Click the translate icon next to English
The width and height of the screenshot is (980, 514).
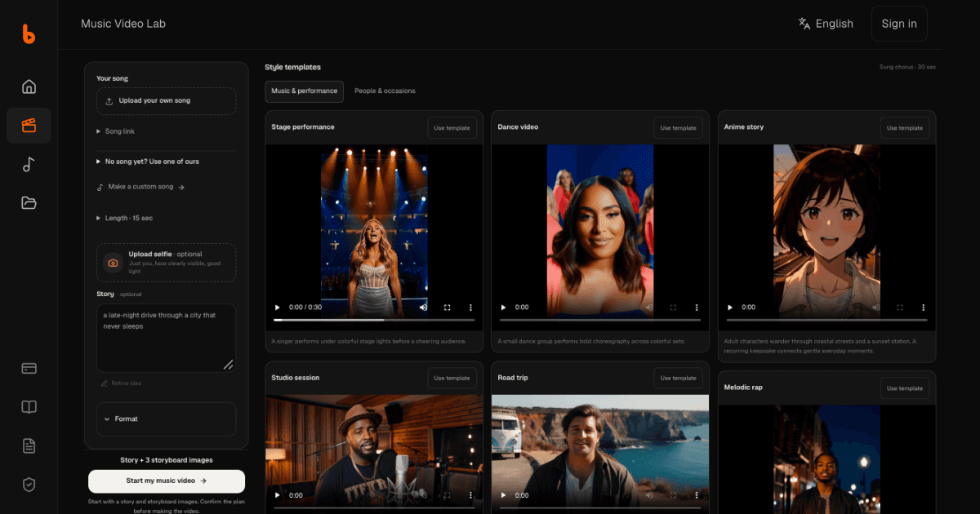804,24
